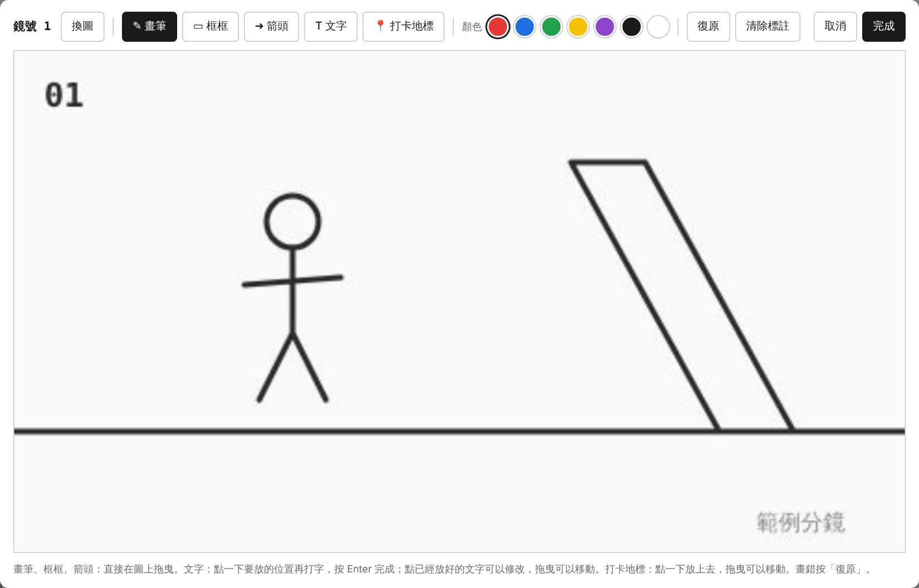Pick the white color swatch
The height and width of the screenshot is (588, 919).
click(658, 27)
